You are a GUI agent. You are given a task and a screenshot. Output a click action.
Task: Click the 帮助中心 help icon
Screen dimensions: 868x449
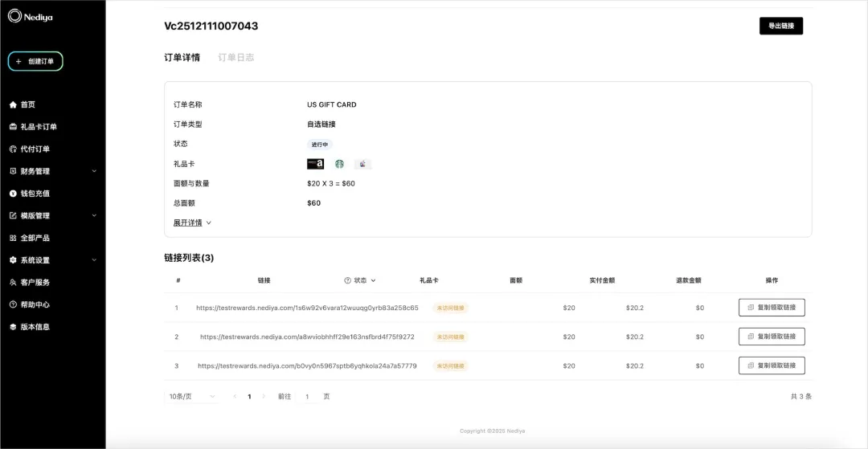pos(13,304)
